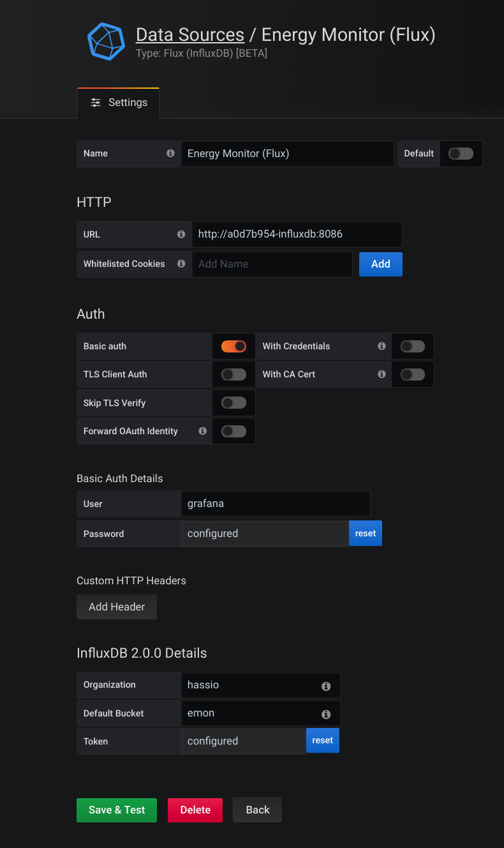Click the Save & Test button
Screen dimensions: 504x848
point(116,810)
